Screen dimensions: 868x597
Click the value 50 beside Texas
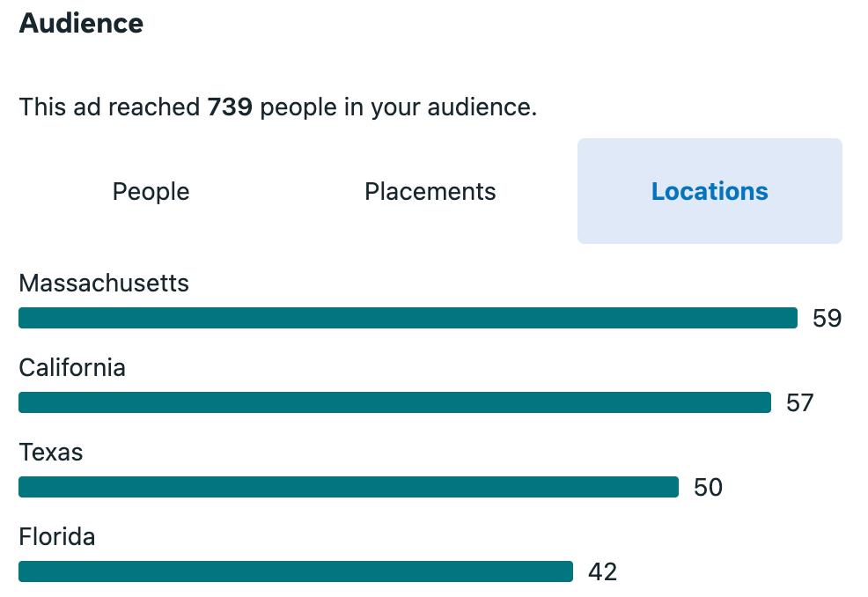click(708, 487)
